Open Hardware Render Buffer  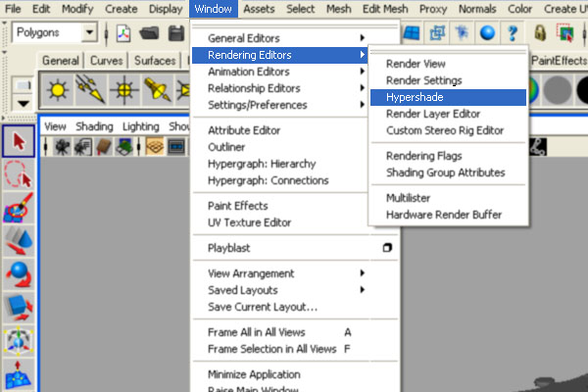pyautogui.click(x=448, y=215)
